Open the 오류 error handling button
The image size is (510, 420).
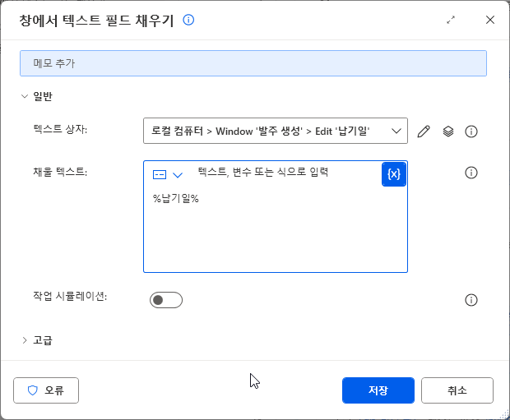pyautogui.click(x=46, y=390)
